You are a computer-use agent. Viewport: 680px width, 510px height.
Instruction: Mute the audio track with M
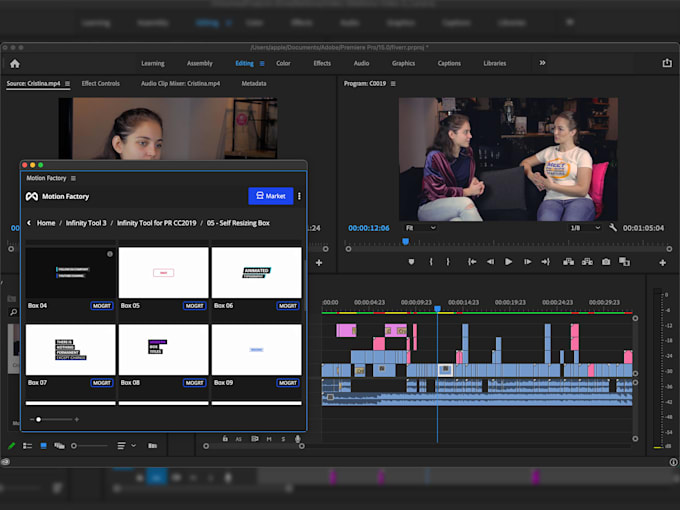click(x=269, y=439)
